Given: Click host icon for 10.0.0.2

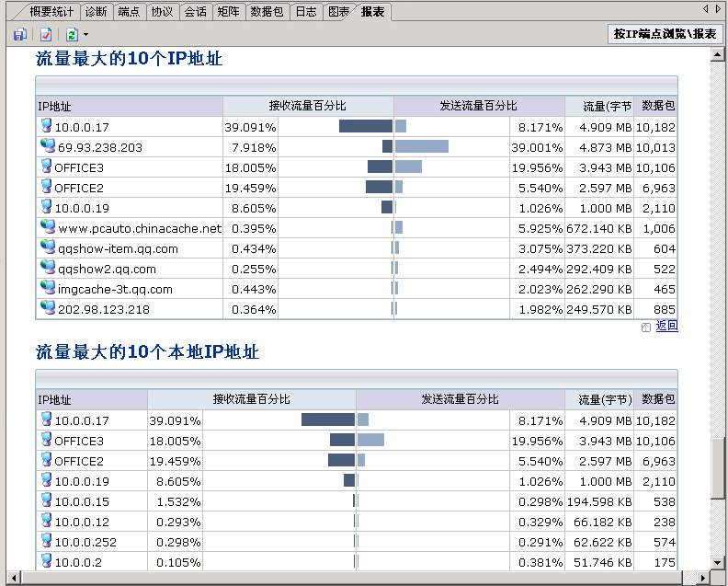Looking at the screenshot, I should coord(47,560).
